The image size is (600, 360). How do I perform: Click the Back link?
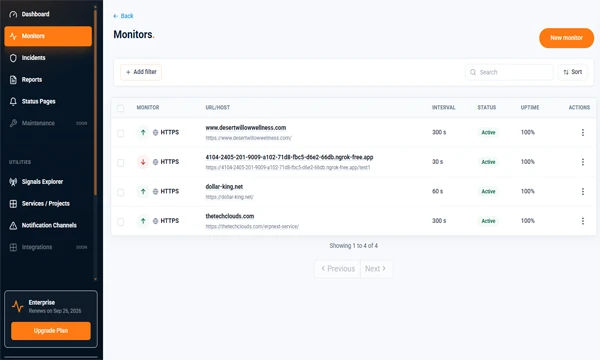click(123, 16)
